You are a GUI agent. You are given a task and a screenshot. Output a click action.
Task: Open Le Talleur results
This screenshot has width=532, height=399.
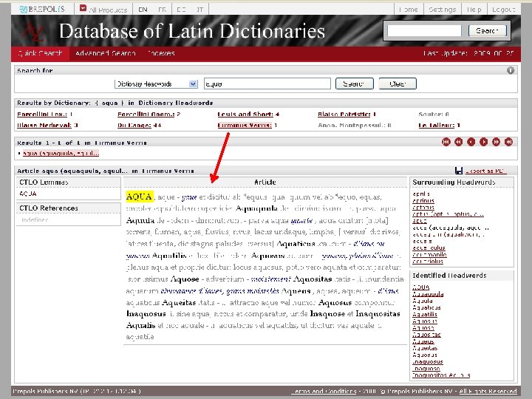click(437, 125)
